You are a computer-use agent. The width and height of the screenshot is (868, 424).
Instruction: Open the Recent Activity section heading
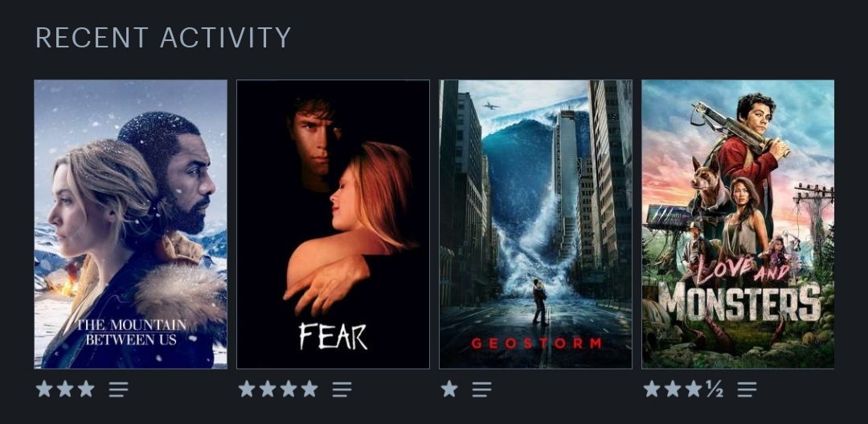(163, 38)
